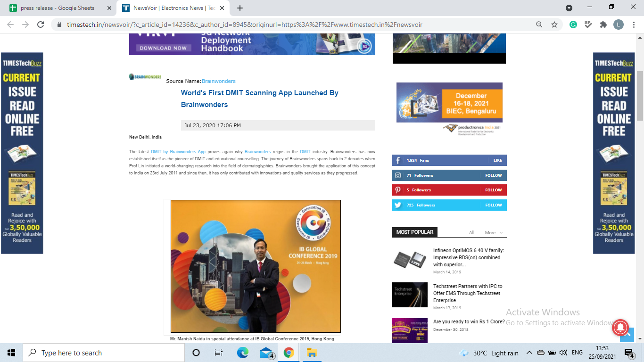Reload the page with refresh button

[41, 25]
